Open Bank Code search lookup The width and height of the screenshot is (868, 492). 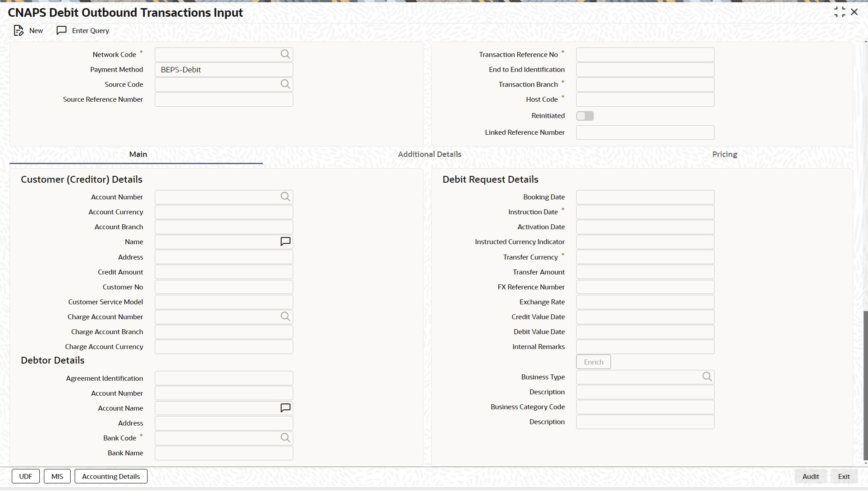(285, 438)
